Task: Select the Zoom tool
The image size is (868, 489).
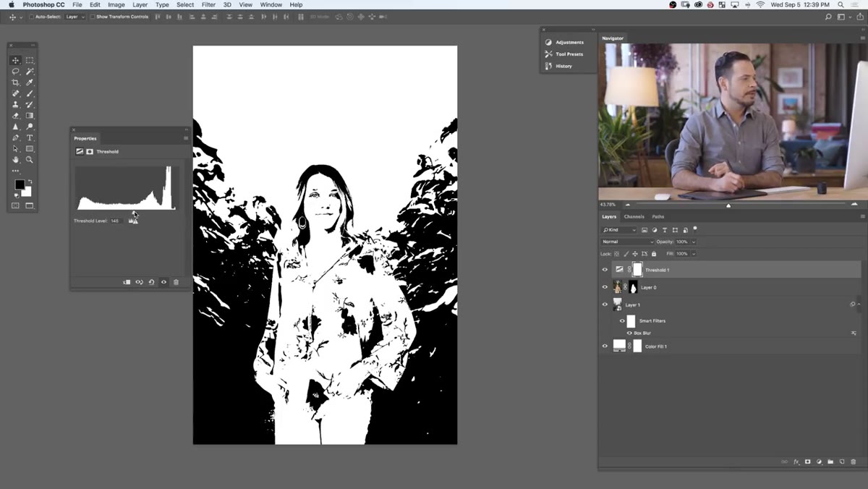Action: (30, 159)
